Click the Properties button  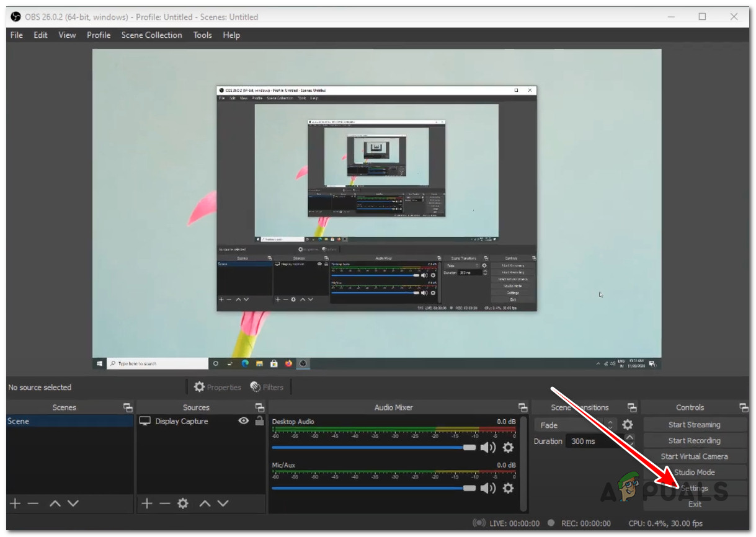coord(217,387)
